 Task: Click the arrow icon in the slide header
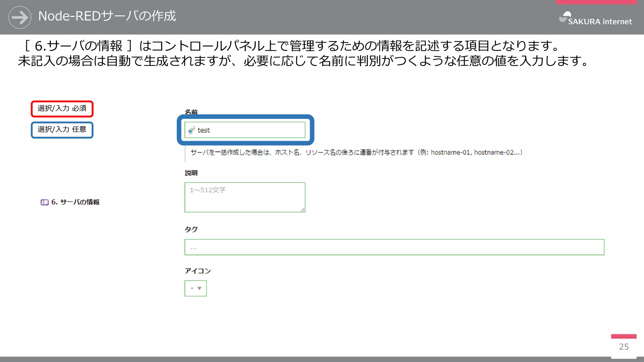tap(20, 17)
